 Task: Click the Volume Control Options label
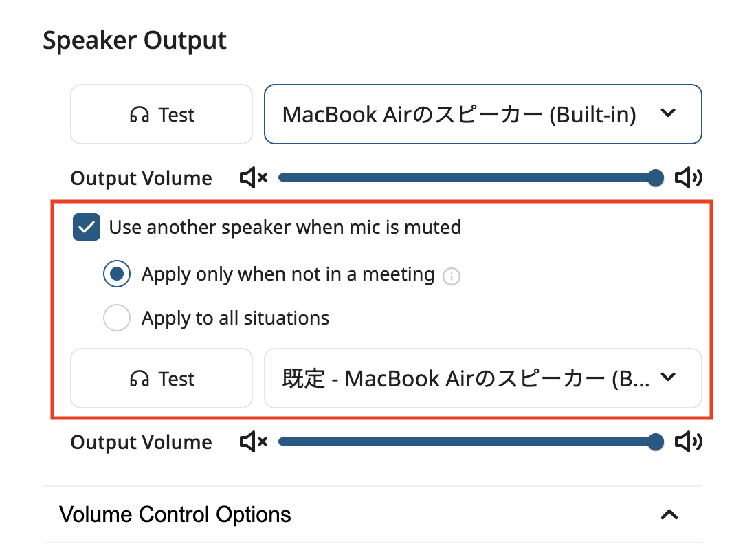coord(176,514)
